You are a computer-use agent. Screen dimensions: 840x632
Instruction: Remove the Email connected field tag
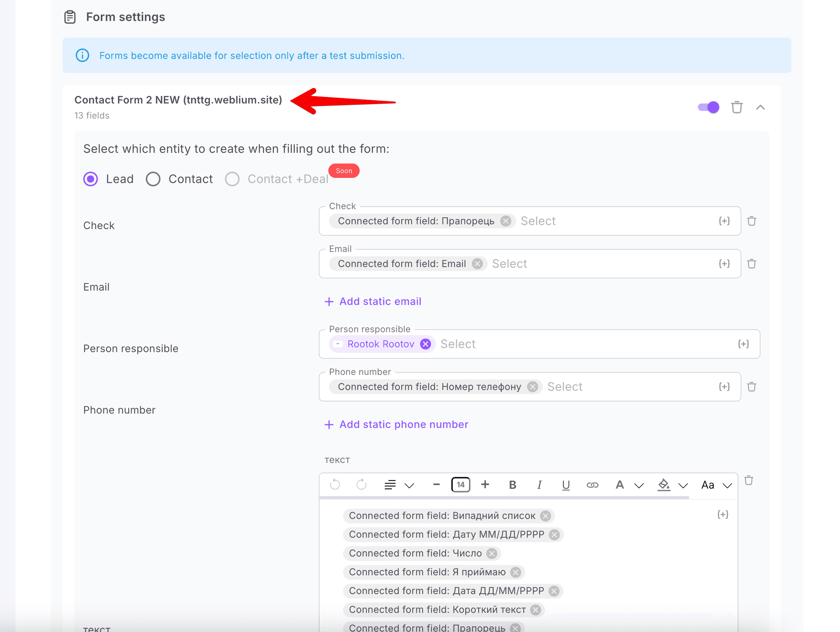tap(477, 264)
